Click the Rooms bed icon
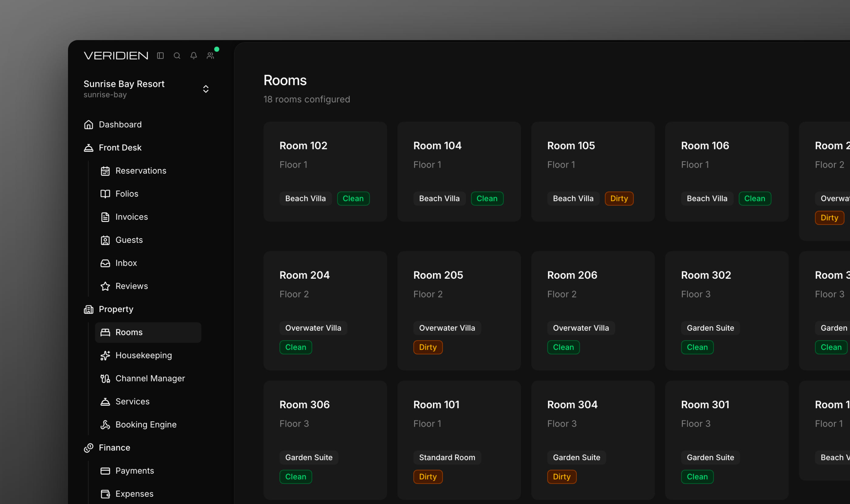Screen dimensions: 850x504 (105, 332)
